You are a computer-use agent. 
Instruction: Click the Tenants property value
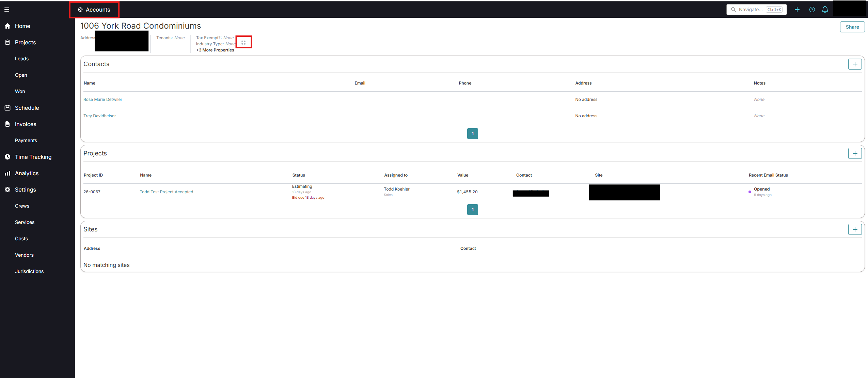click(x=179, y=38)
